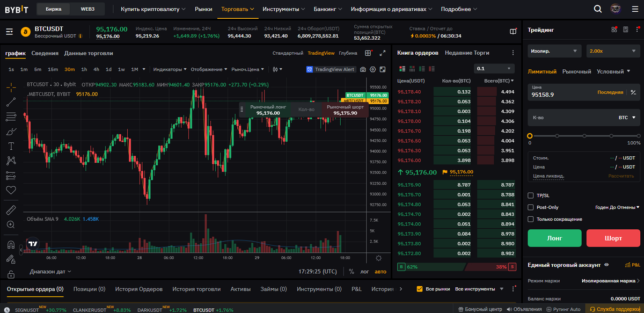644x313 pixels.
Task: Click the Последняя price link
Action: tap(610, 92)
